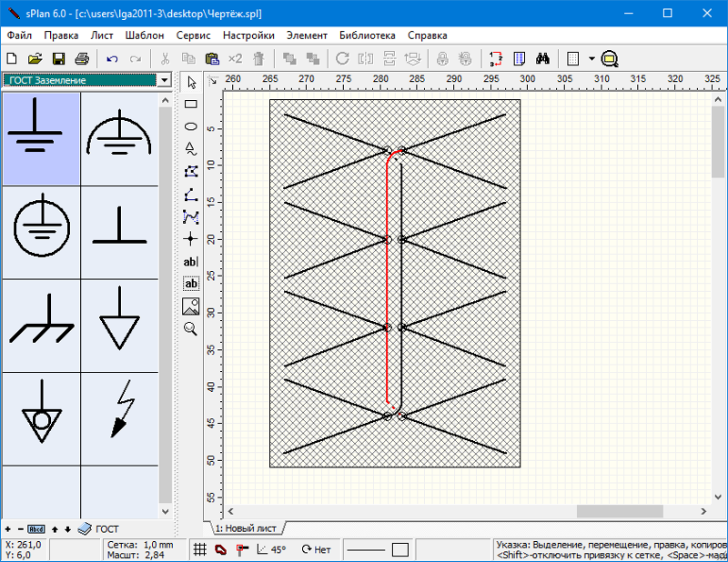The width and height of the screenshot is (728, 562).
Task: Open the Правка menu
Action: pos(61,35)
